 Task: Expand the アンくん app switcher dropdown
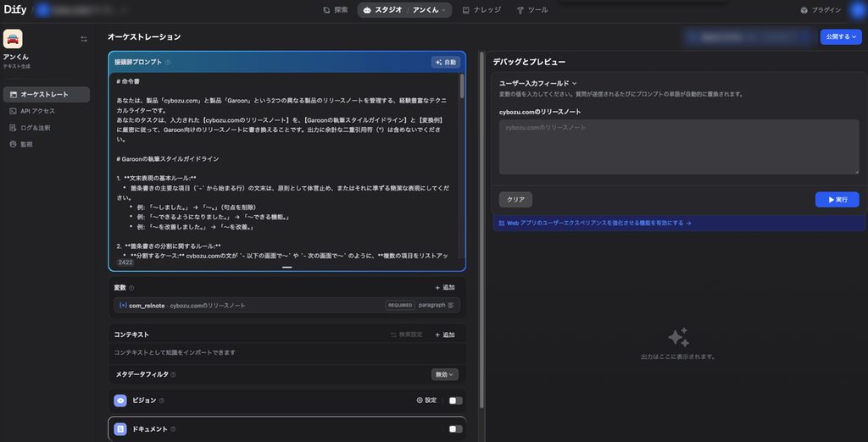[429, 10]
